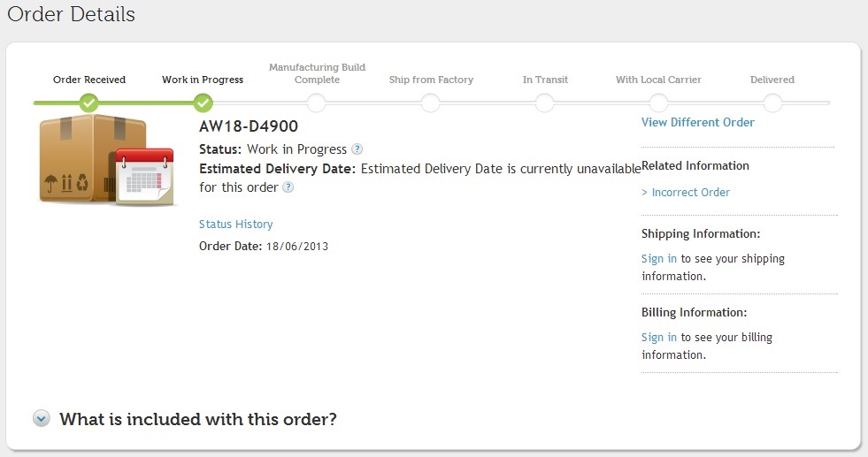Viewport: 868px width, 457px height.
Task: Click help icon after delivery date message
Action: click(288, 187)
